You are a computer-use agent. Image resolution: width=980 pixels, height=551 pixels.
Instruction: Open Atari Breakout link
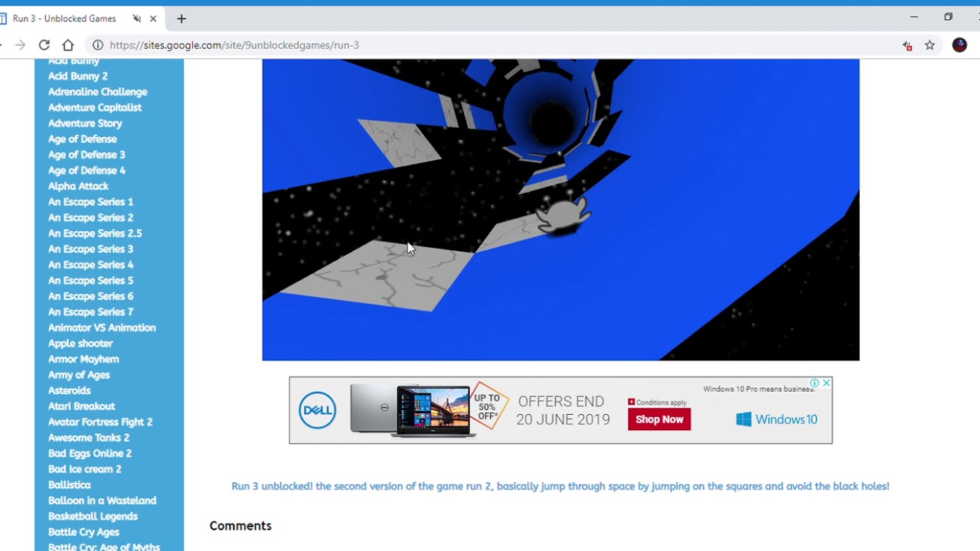(x=81, y=406)
